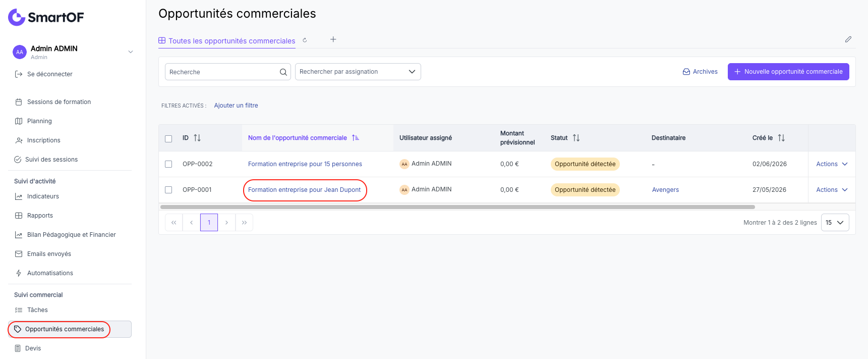Open Formation entreprise pour Jean Dupont

304,190
